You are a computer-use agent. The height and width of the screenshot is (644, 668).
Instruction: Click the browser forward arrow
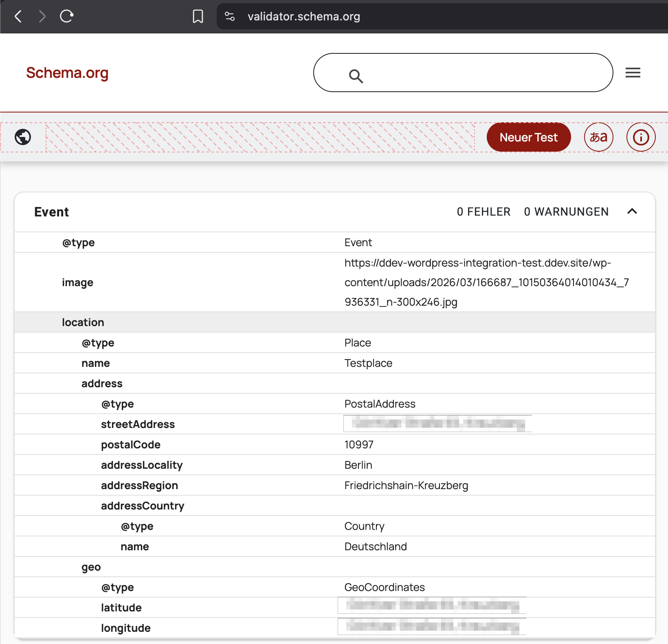pyautogui.click(x=42, y=16)
